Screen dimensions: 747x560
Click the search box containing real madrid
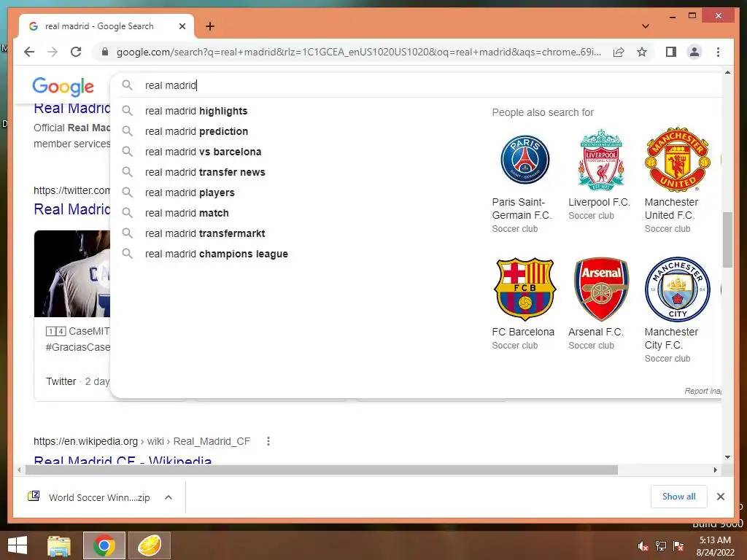click(414, 85)
